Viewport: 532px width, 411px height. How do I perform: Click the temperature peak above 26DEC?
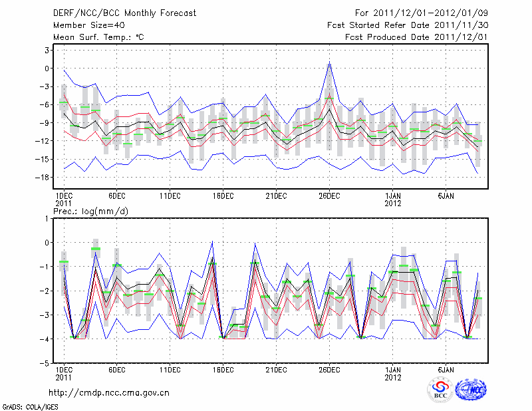point(329,64)
